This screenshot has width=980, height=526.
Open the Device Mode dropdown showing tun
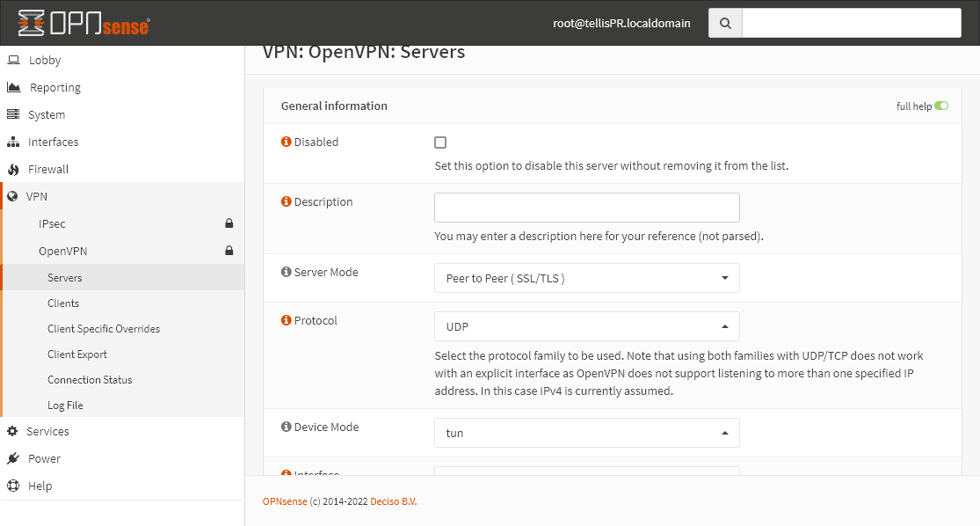click(x=586, y=432)
